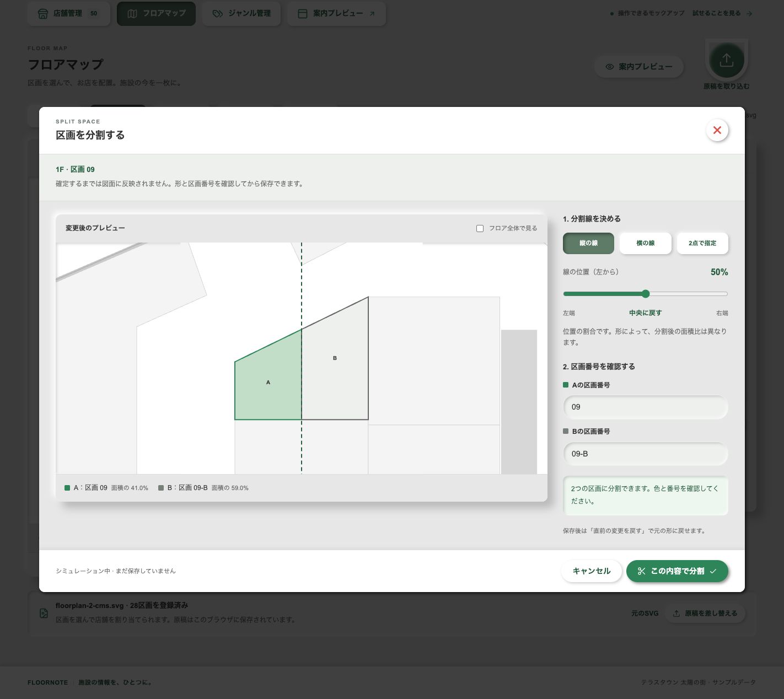Viewport: 784px width, 699px height.
Task: Click the Aの区画番号 input field
Action: tap(646, 407)
